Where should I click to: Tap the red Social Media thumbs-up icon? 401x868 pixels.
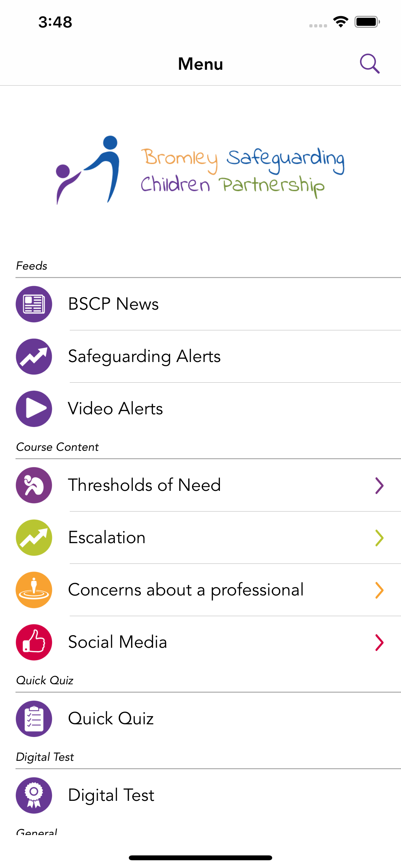(x=34, y=642)
